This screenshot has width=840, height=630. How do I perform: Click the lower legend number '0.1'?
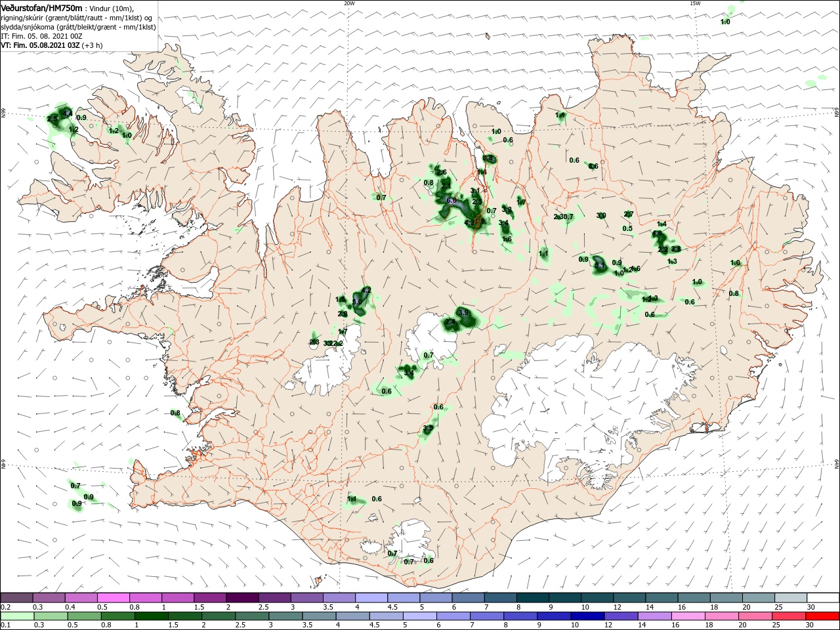click(x=5, y=625)
